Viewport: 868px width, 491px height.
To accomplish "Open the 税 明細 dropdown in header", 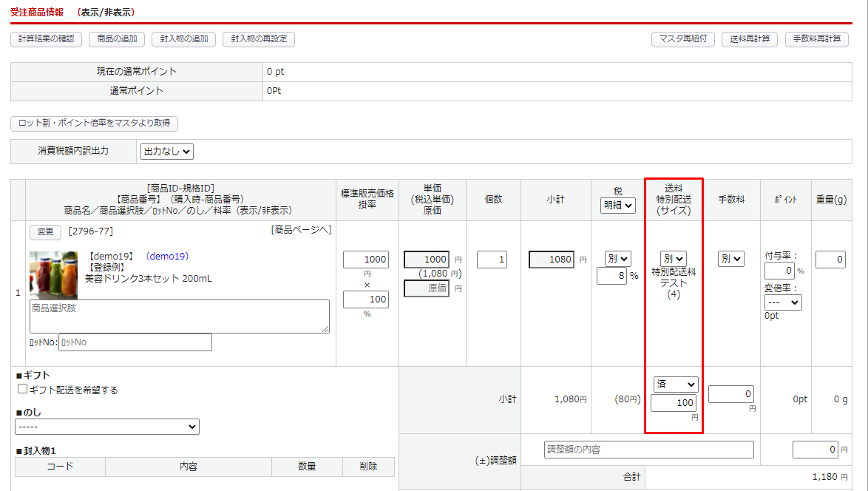I will click(617, 206).
